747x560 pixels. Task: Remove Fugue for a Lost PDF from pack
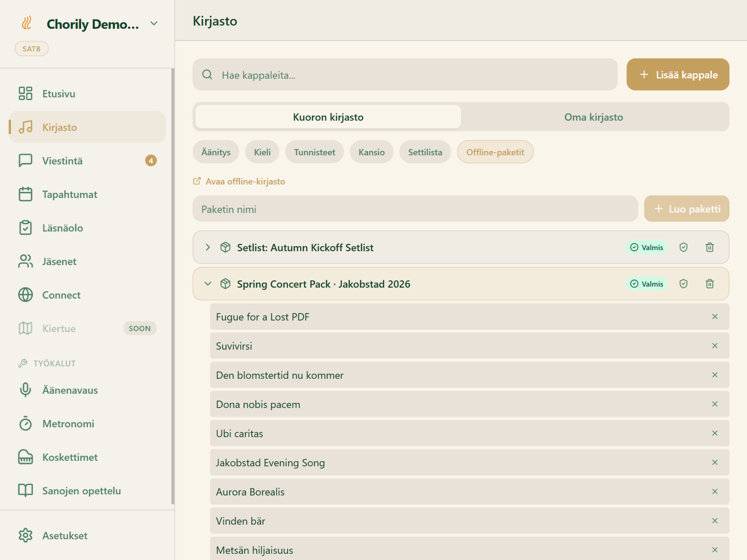[715, 317]
